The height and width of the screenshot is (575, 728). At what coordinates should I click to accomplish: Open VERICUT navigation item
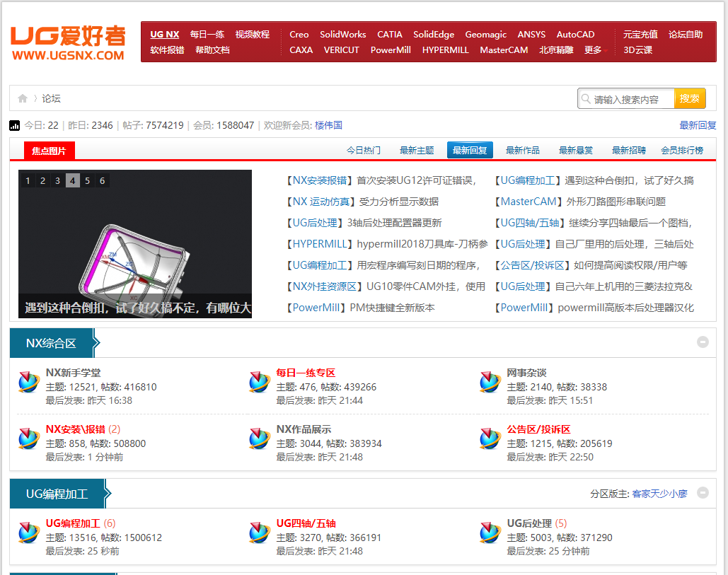pos(341,50)
